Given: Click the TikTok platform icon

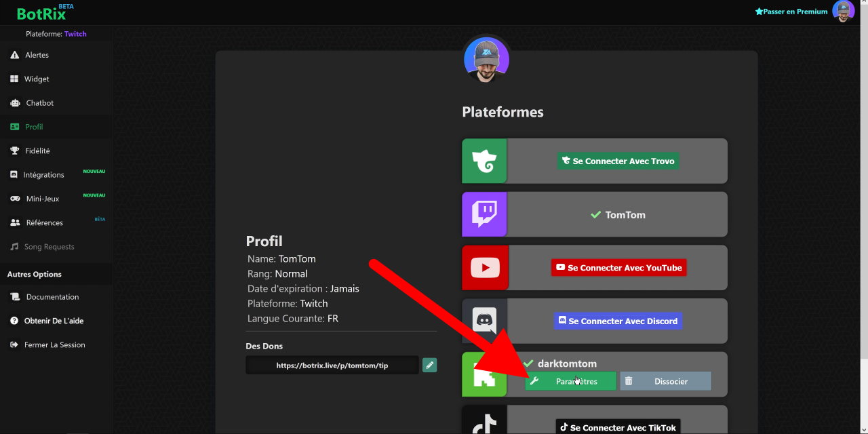Looking at the screenshot, I should (x=484, y=424).
